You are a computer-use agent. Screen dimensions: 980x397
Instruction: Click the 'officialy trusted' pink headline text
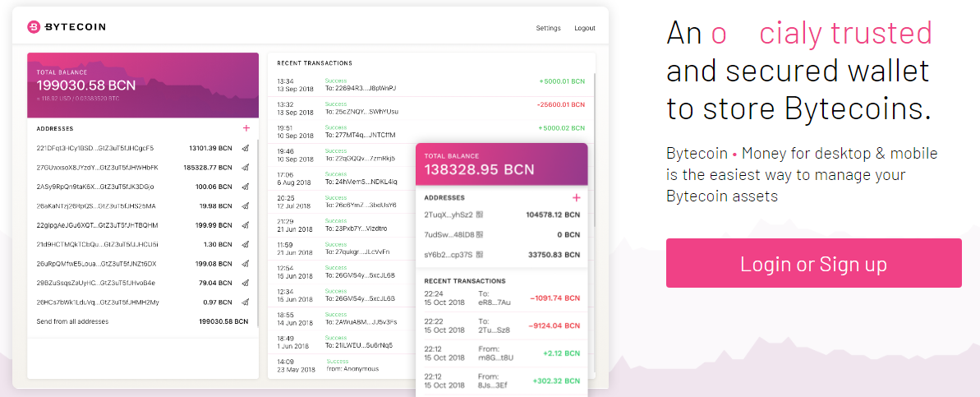(821, 34)
